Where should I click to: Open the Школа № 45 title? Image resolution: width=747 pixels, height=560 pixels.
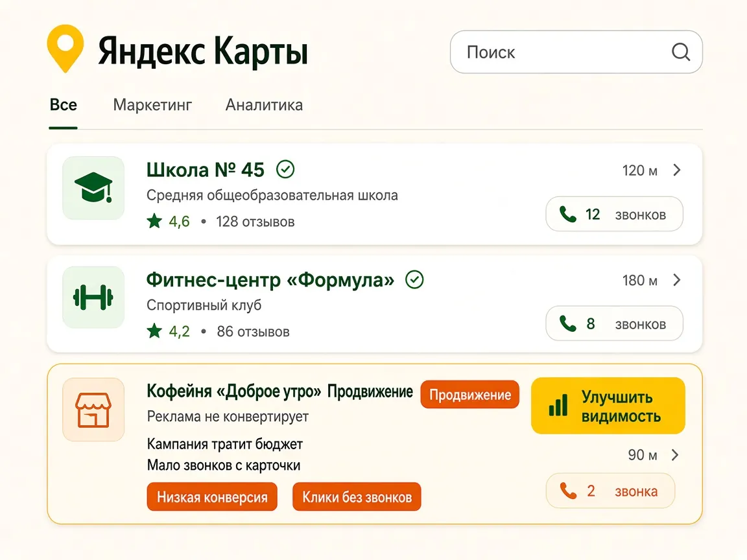[206, 170]
